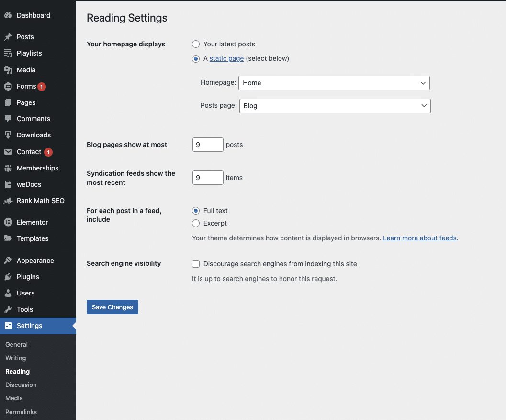Click the Plugins plug icon
This screenshot has height=420, width=506.
click(8, 277)
